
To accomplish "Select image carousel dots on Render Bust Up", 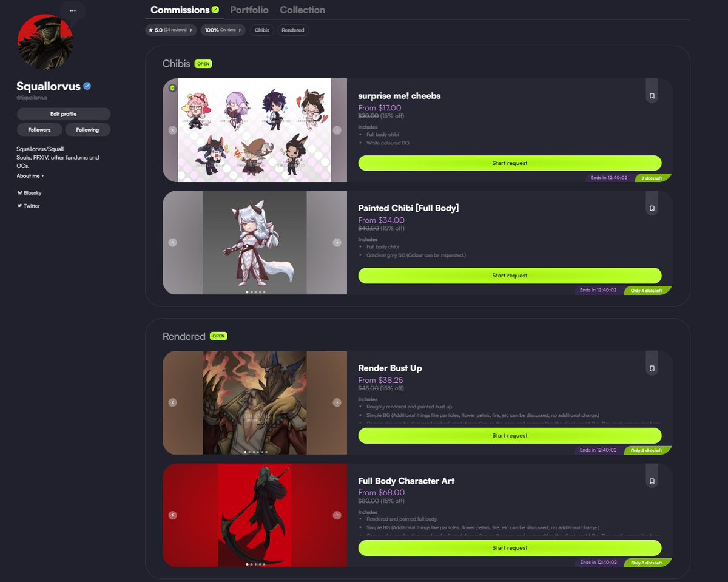I will tap(255, 452).
